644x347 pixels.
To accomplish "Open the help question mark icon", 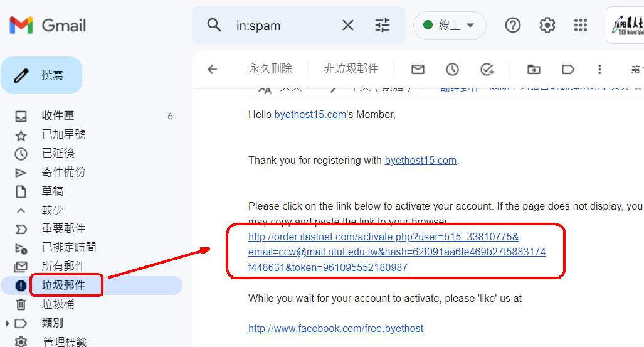I will click(x=512, y=26).
